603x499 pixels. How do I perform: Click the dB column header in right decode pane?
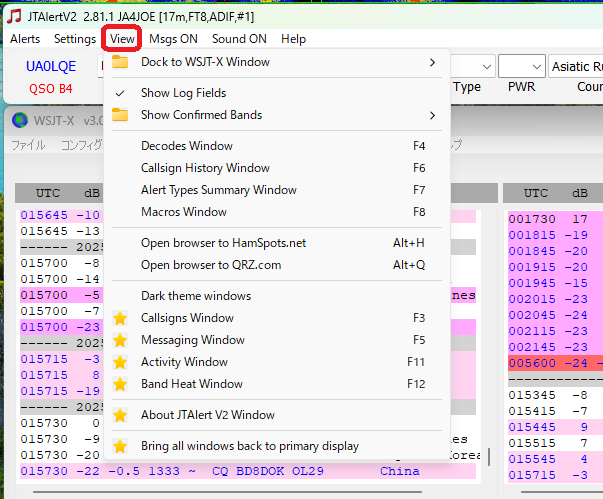click(x=580, y=193)
